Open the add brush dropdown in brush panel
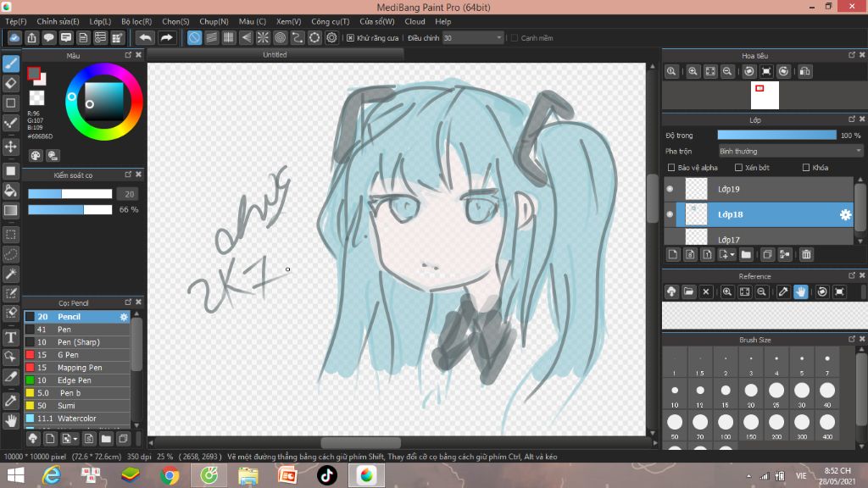Screen dimensions: 868x488 (75, 440)
